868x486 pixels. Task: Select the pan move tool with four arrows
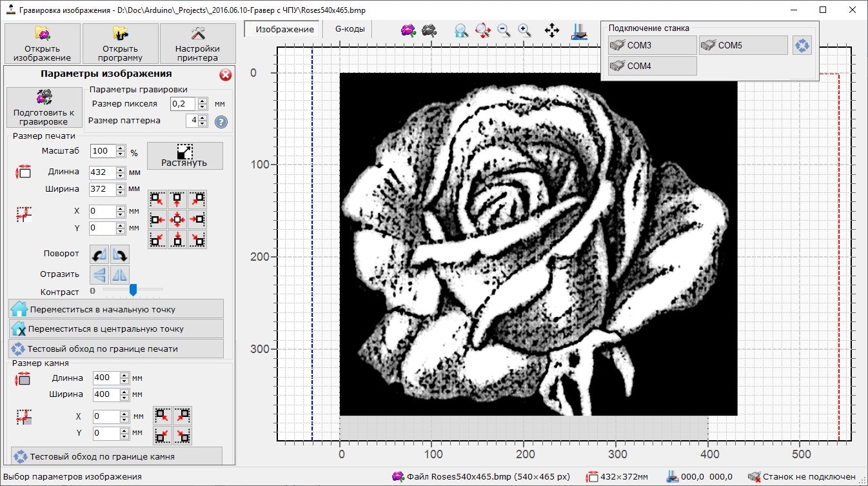point(552,30)
